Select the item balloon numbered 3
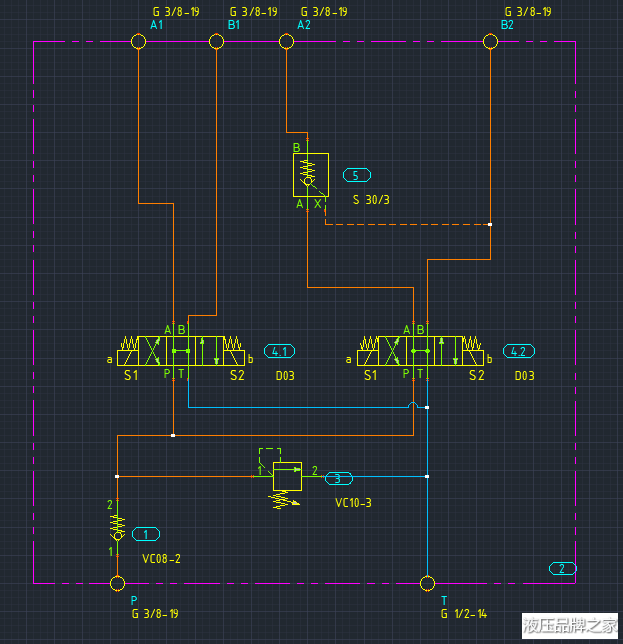The image size is (623, 644). (x=339, y=478)
